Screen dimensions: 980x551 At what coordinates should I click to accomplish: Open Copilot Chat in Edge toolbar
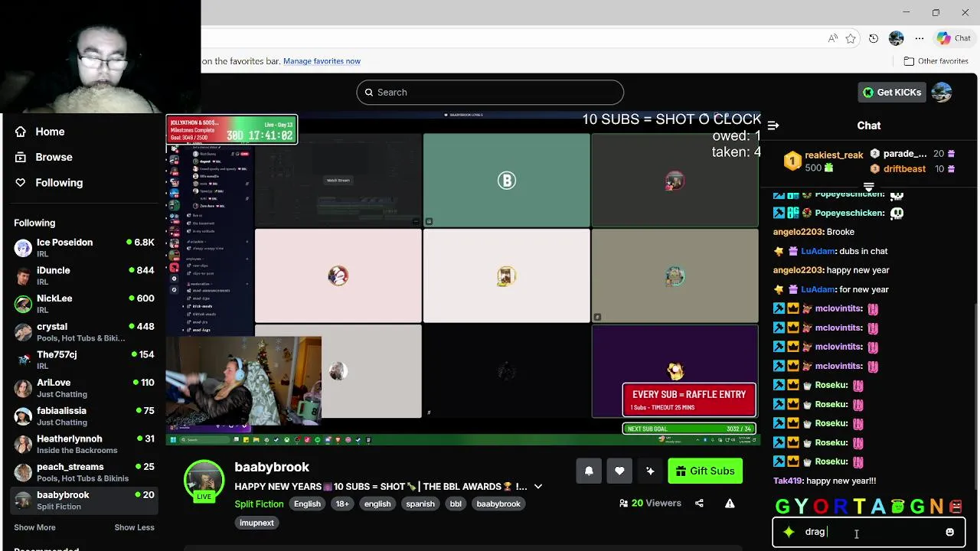[954, 38]
